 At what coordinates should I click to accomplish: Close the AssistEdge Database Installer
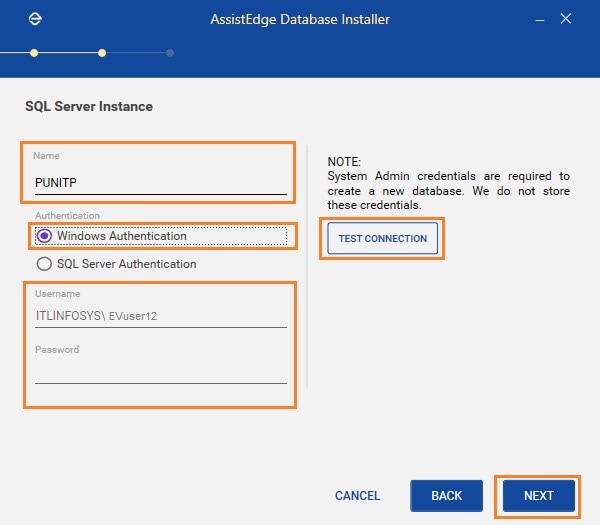tap(566, 18)
